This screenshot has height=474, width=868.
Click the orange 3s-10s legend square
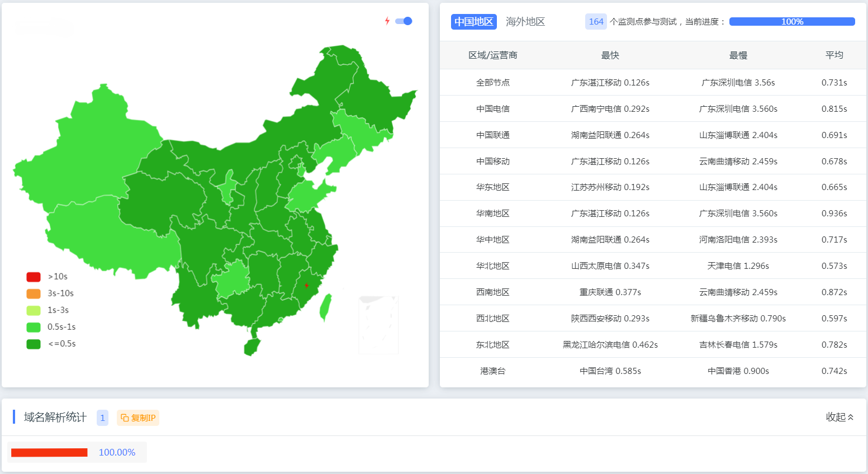(33, 293)
